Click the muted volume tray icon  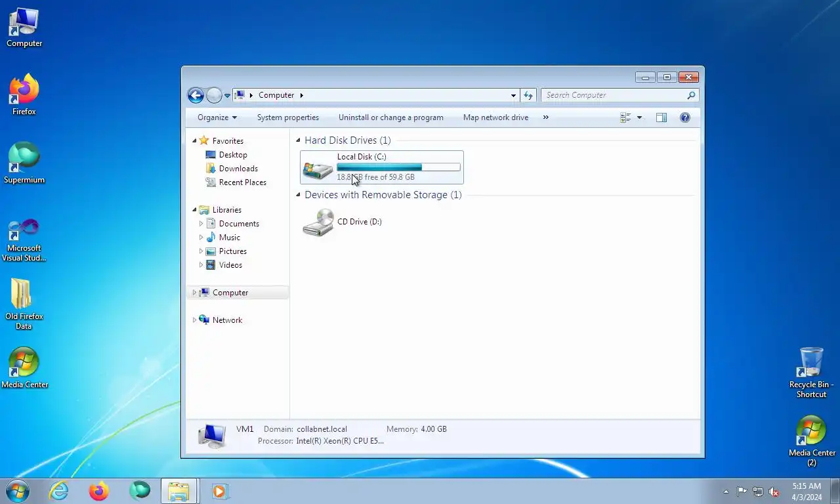click(x=774, y=492)
